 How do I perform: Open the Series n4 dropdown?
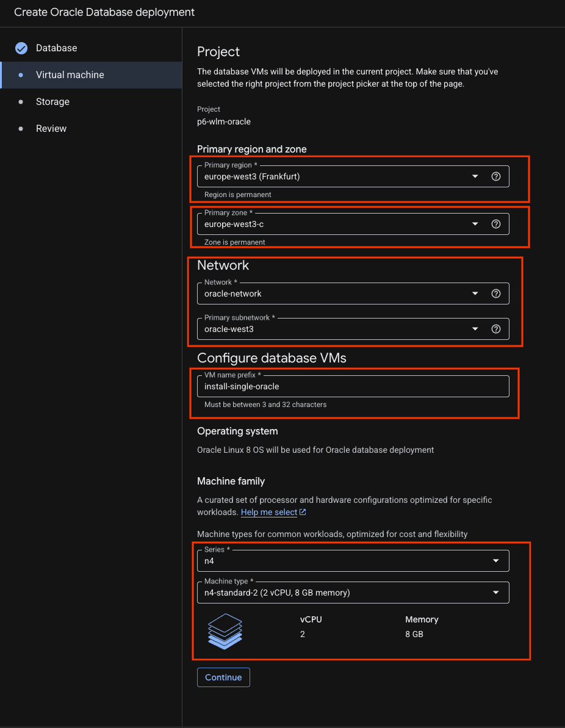[x=353, y=561]
